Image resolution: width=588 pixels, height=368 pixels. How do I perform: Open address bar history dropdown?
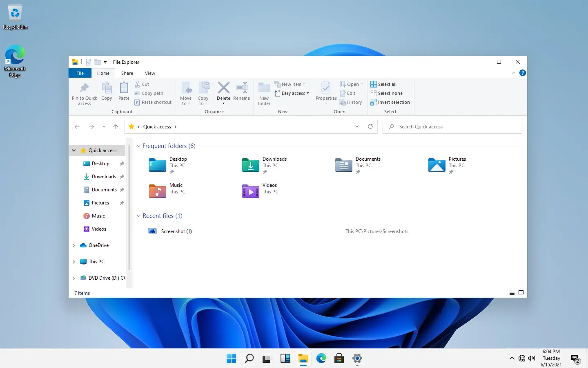(x=357, y=127)
